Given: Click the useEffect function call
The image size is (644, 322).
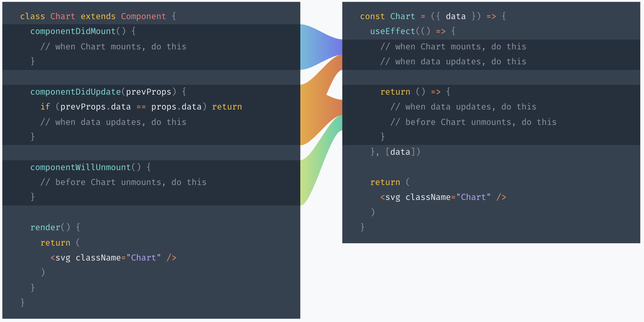Looking at the screenshot, I should tap(392, 31).
